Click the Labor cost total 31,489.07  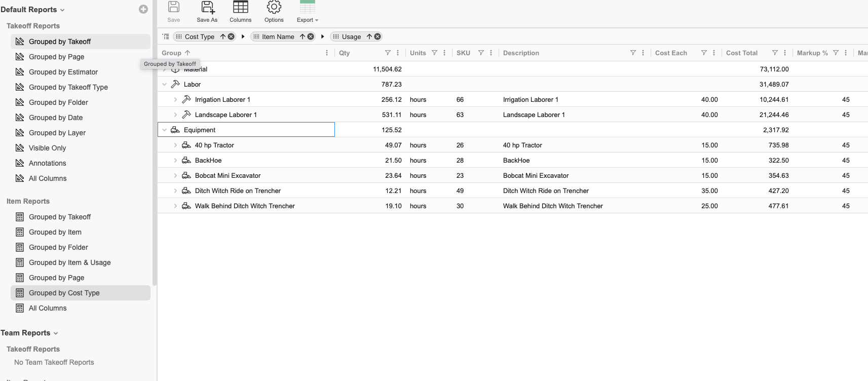[x=774, y=84]
